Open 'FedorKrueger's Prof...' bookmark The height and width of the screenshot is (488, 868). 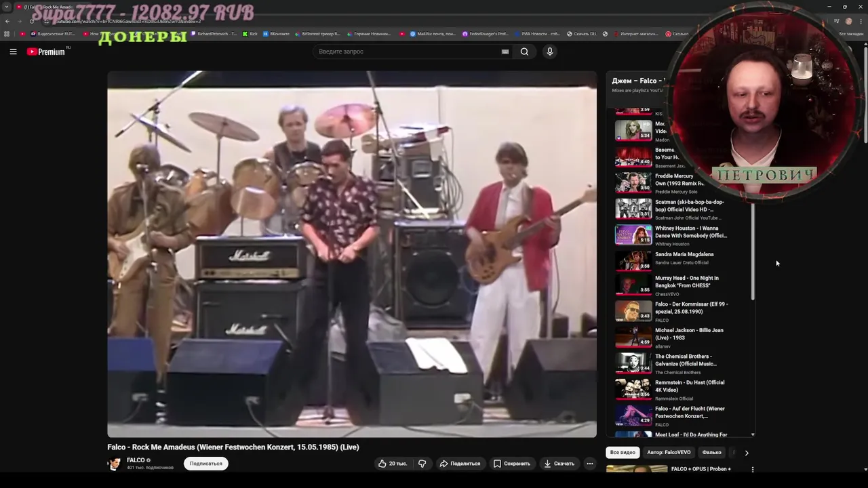[486, 34]
